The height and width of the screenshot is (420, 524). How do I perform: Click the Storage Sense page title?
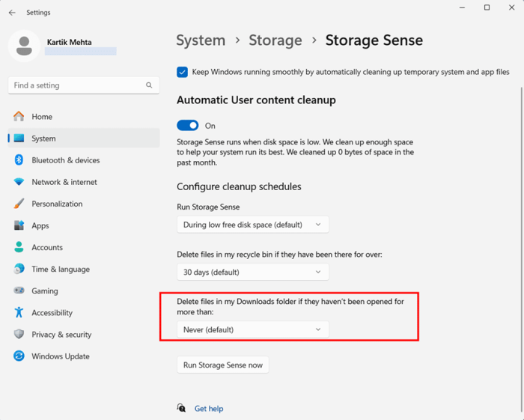374,40
